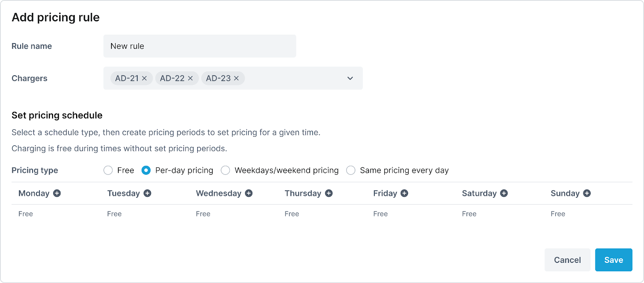Click empty area in Chargers field
Image resolution: width=644 pixels, height=283 pixels.
(x=294, y=78)
